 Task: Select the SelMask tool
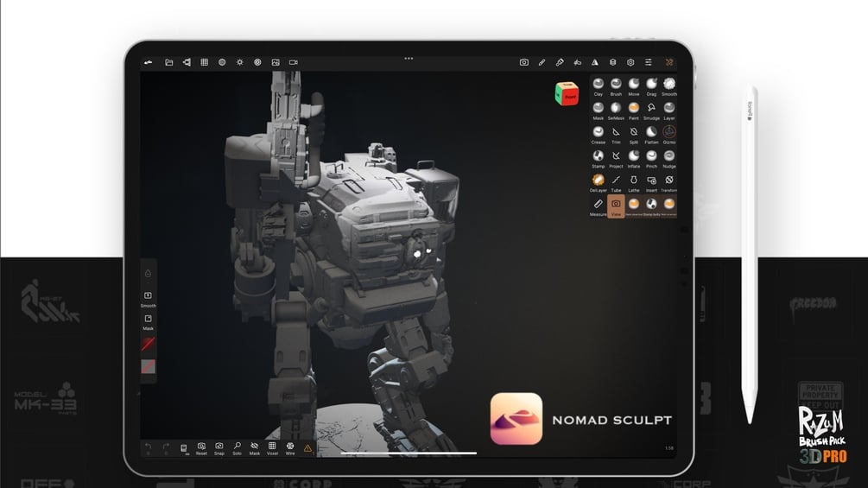pyautogui.click(x=616, y=110)
